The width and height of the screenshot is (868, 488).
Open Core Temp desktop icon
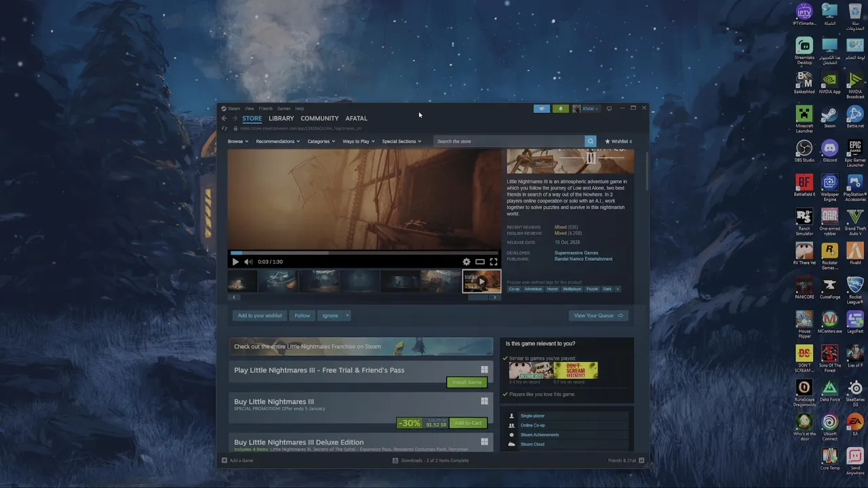829,460
